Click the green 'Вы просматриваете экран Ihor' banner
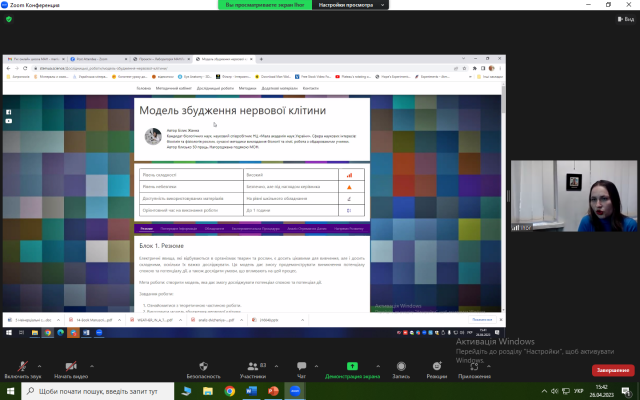The height and width of the screenshot is (400, 640). click(265, 5)
